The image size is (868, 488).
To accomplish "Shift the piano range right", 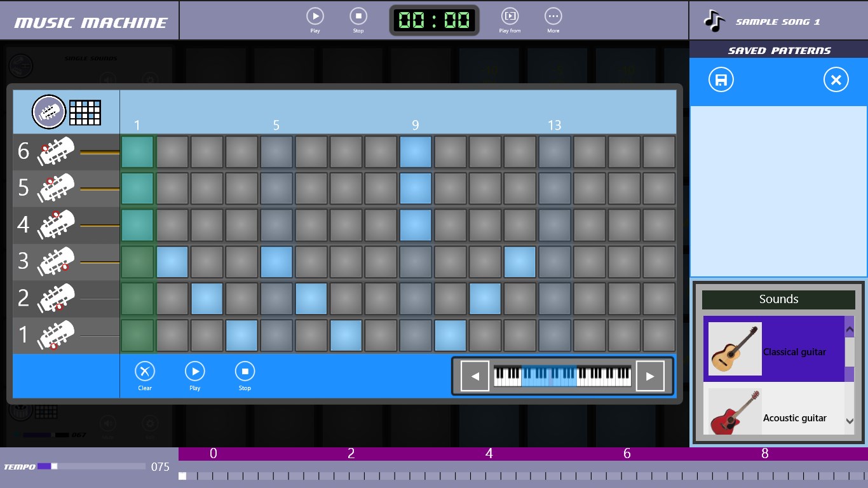I will tap(649, 376).
